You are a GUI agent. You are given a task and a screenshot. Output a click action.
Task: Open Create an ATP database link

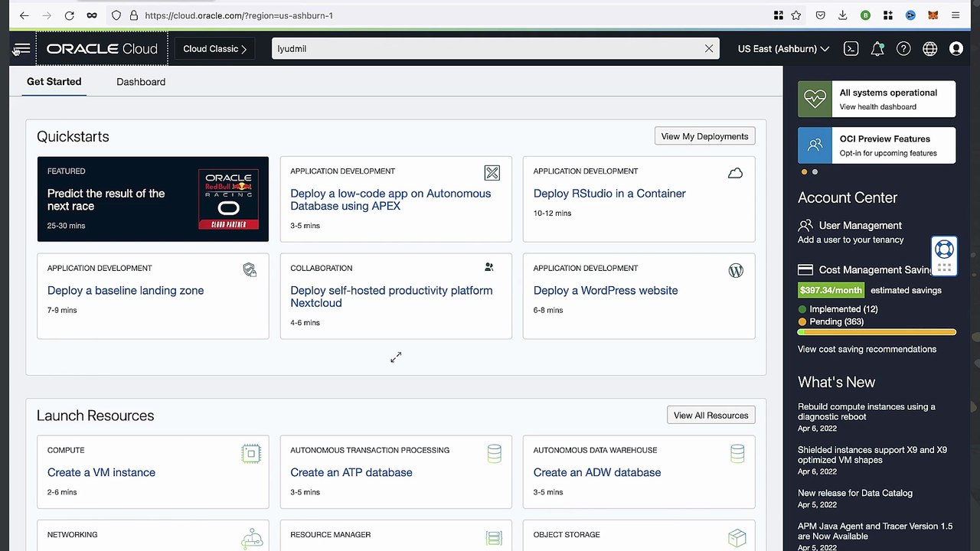[351, 473]
